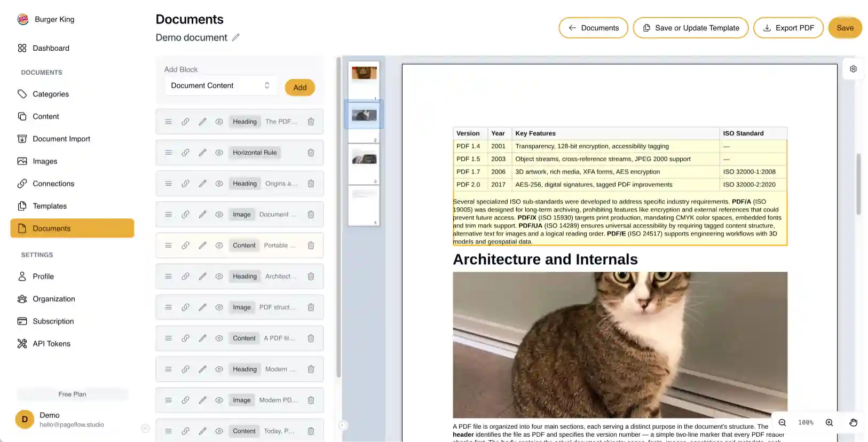Select page 4 thumbnail

(364, 206)
